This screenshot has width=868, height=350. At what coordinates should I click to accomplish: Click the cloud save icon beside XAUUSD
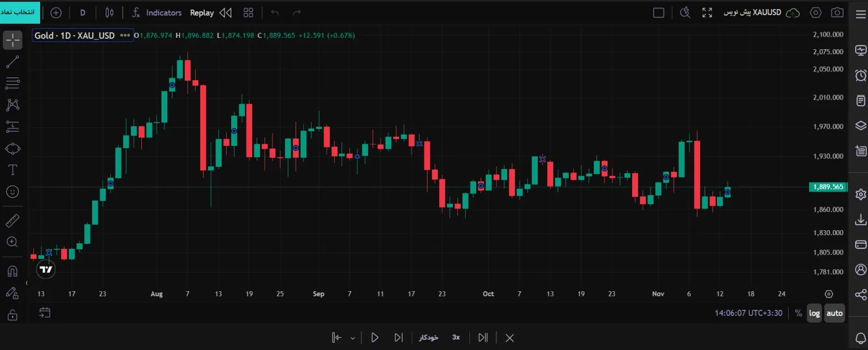point(793,12)
